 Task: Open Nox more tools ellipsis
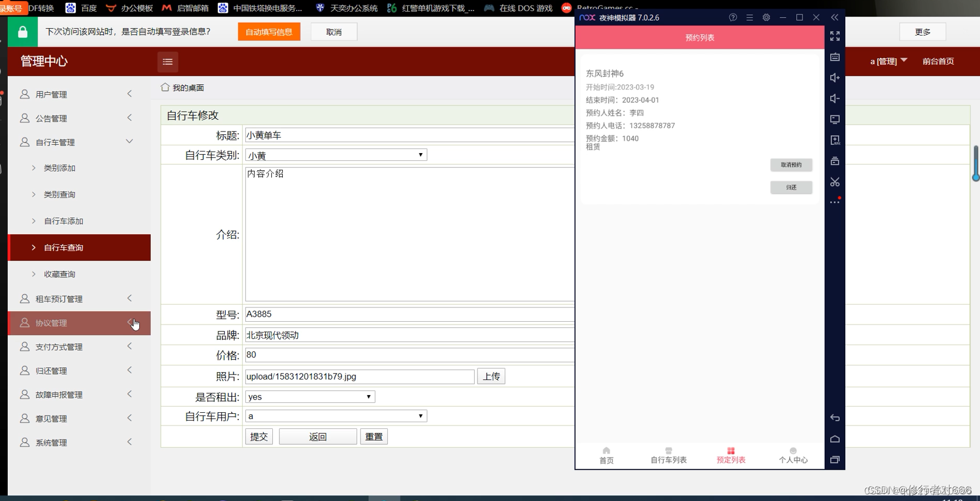pyautogui.click(x=835, y=202)
